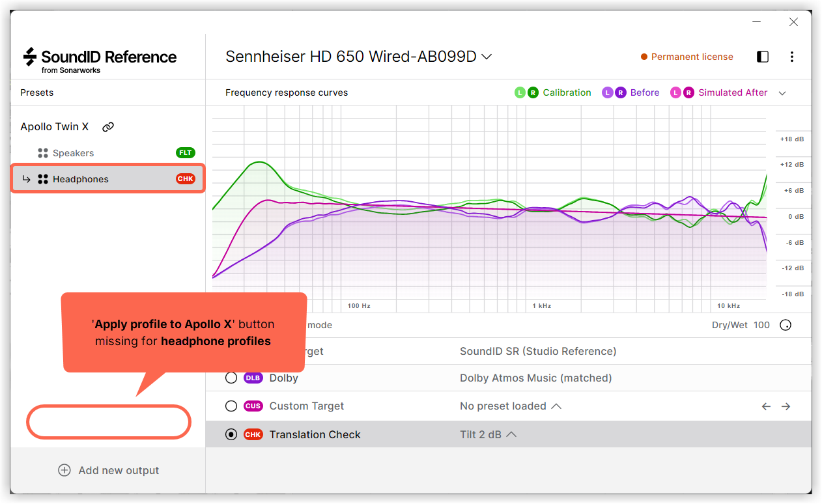Select the Dolby target mode radio button
Screen dimensions: 822x504
tap(231, 378)
